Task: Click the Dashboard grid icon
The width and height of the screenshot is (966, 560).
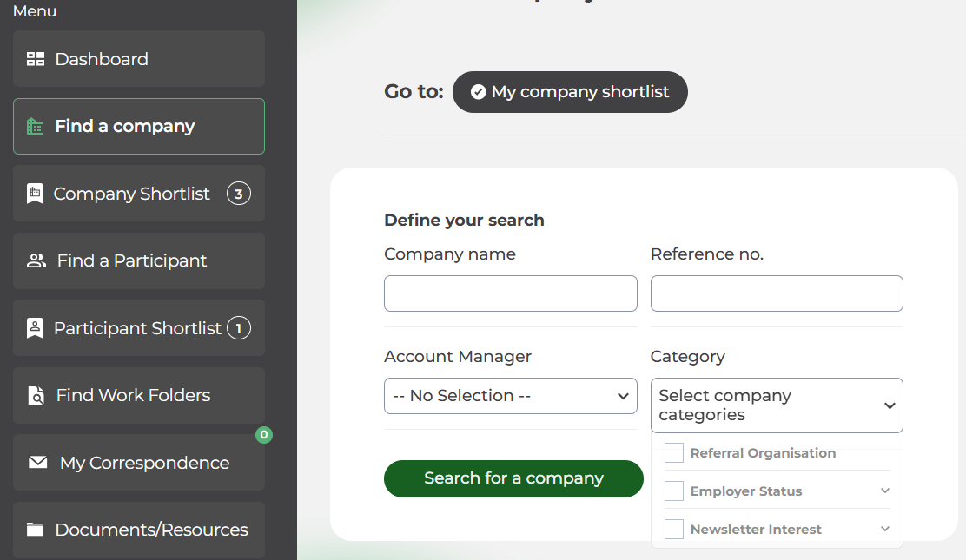Action: pyautogui.click(x=36, y=59)
